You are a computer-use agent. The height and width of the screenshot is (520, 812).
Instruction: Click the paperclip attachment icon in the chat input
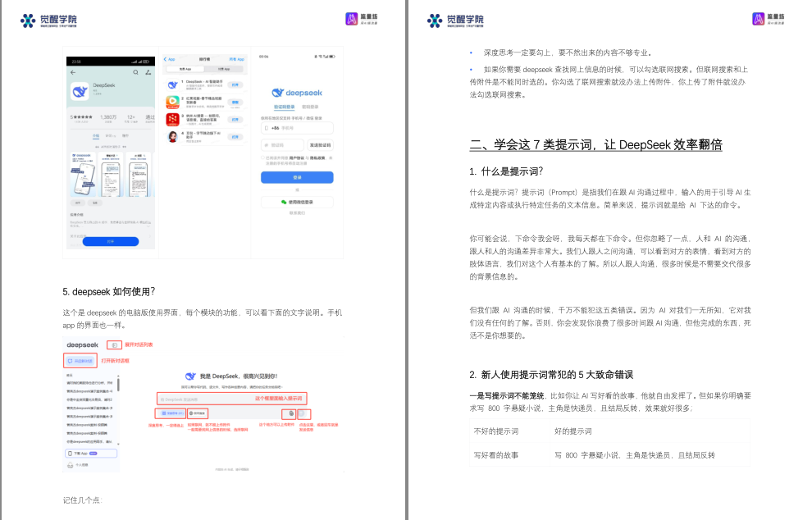[292, 413]
